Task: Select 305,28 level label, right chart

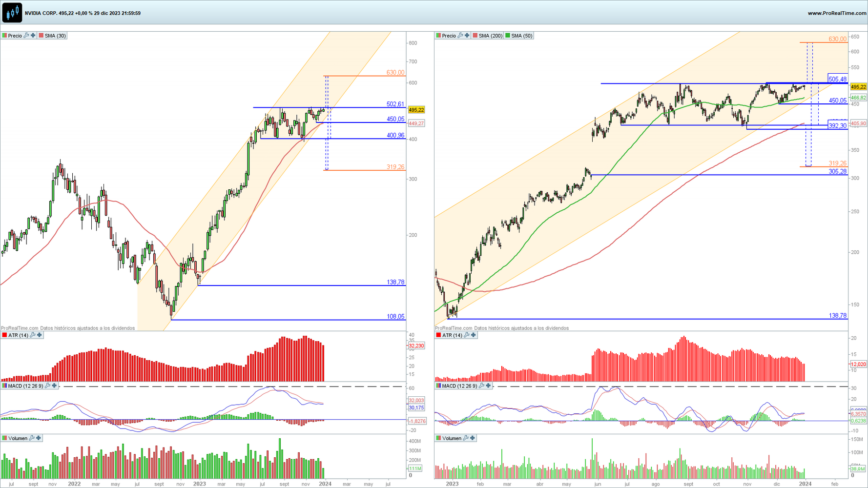Action: click(838, 171)
